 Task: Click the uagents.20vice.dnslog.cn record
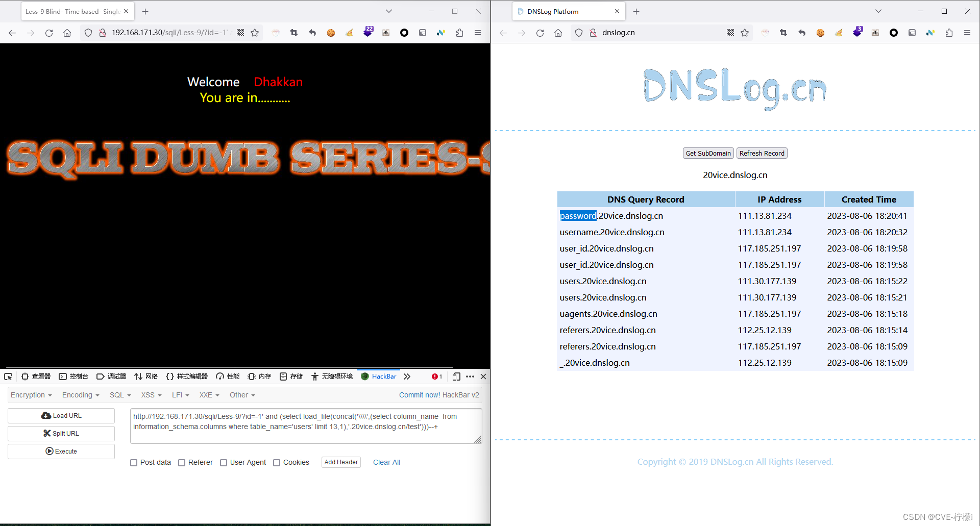coord(608,314)
